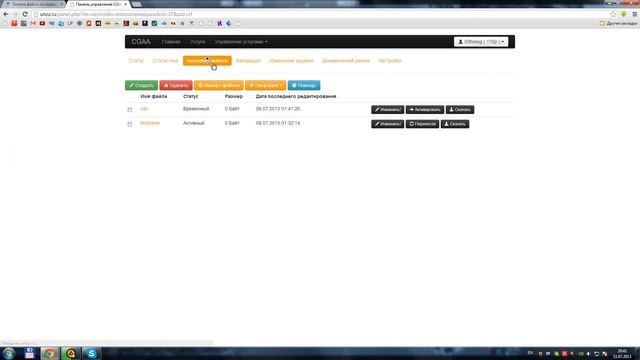Open Главная in the top navbar
The height and width of the screenshot is (360, 640).
tap(171, 42)
